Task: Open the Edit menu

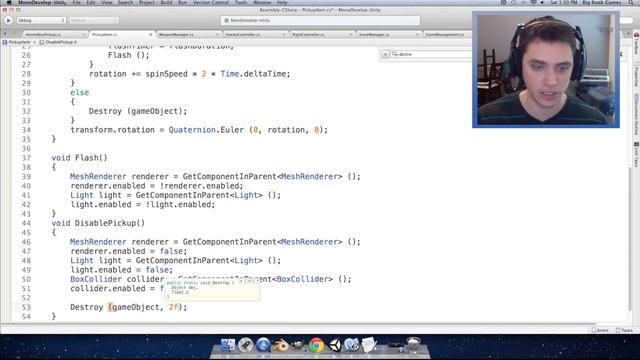Action: (x=91, y=2)
